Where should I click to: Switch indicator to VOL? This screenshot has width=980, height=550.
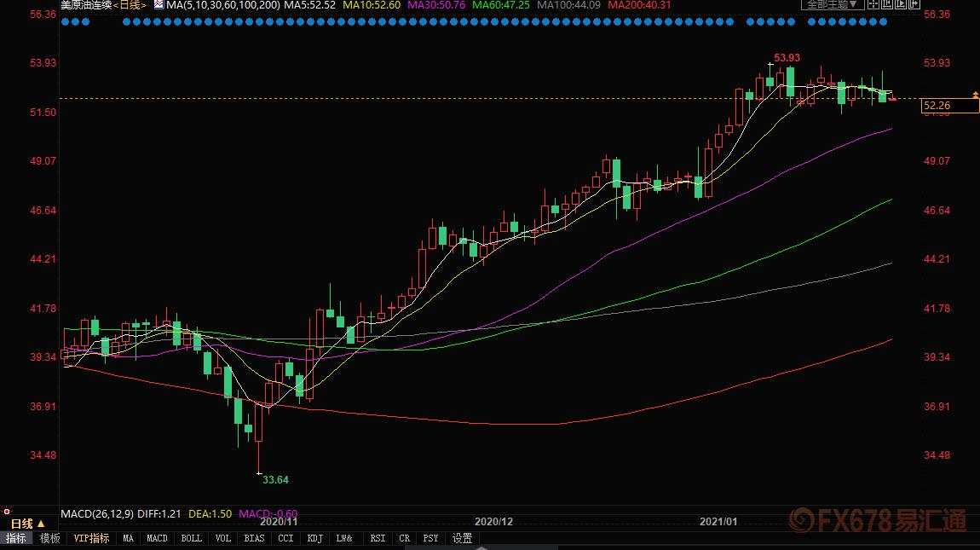[223, 538]
